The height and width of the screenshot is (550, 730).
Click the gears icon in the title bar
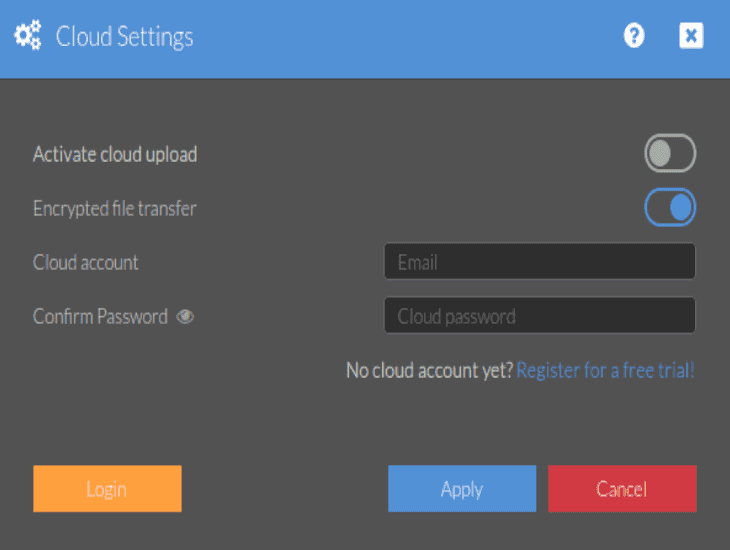pos(28,37)
